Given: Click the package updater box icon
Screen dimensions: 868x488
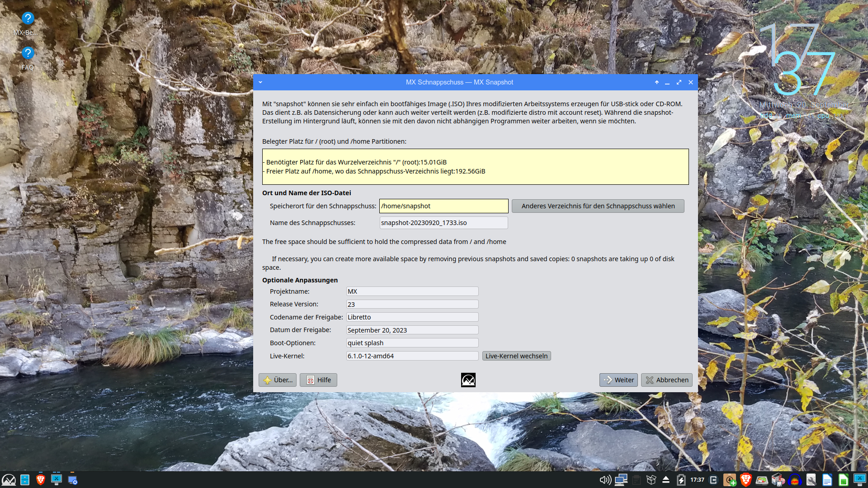Looking at the screenshot, I should click(x=651, y=480).
